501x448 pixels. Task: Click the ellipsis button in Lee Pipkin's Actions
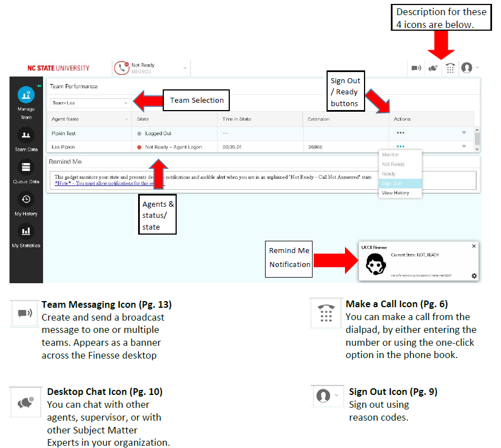point(400,146)
